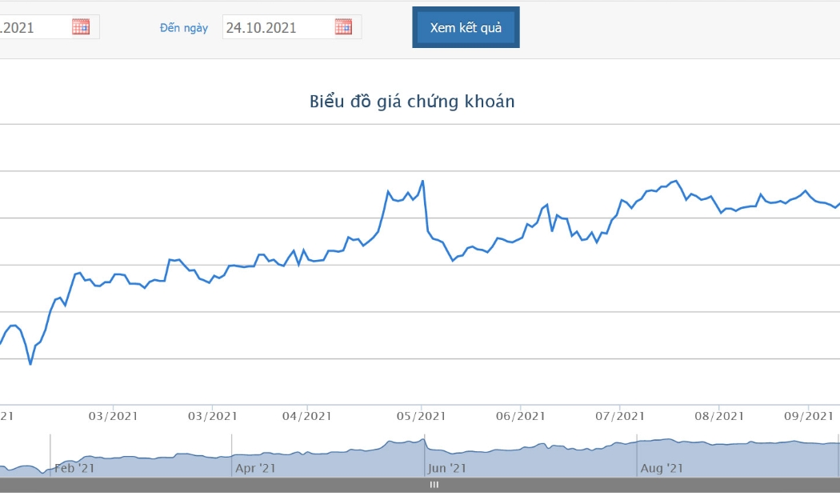Image resolution: width=840 pixels, height=504 pixels.
Task: Click the 06/2021 x-axis label
Action: point(521,416)
